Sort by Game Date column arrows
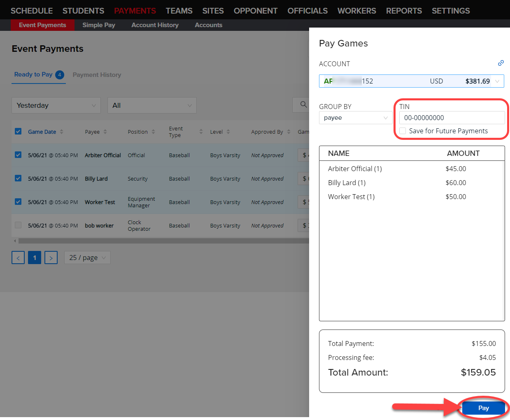The height and width of the screenshot is (420, 510). (x=61, y=132)
